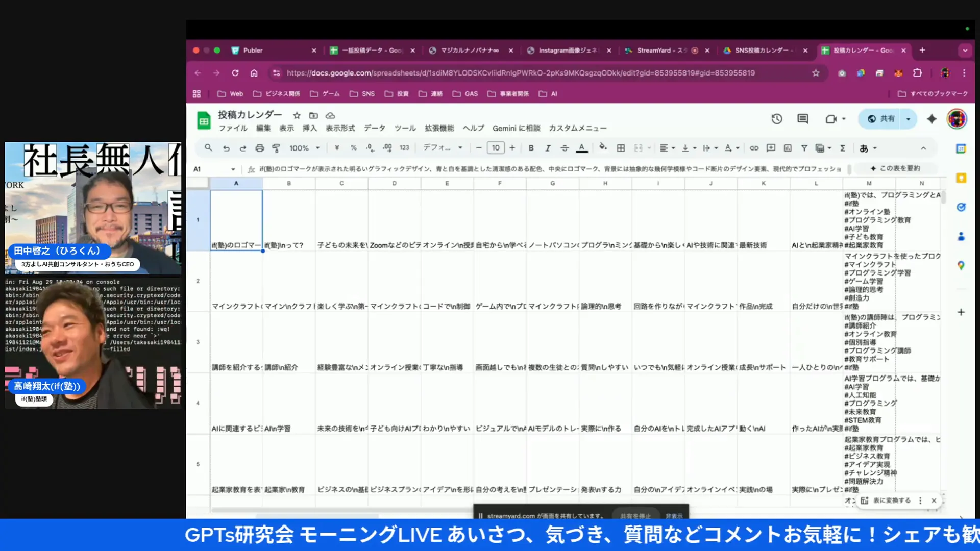Toggle strikethrough formatting
980x551 pixels.
(x=565, y=147)
